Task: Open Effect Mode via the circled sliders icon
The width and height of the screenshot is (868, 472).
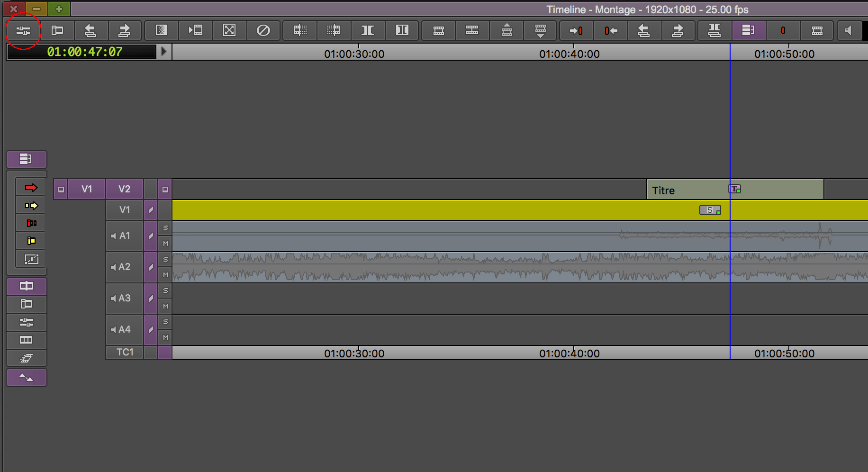Action: 23,31
